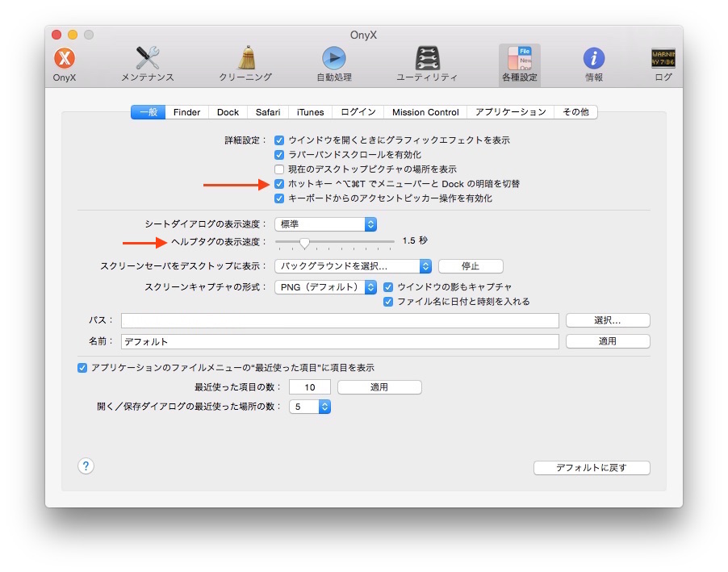
Task: Switch to the アプリケーション tab
Action: point(511,112)
